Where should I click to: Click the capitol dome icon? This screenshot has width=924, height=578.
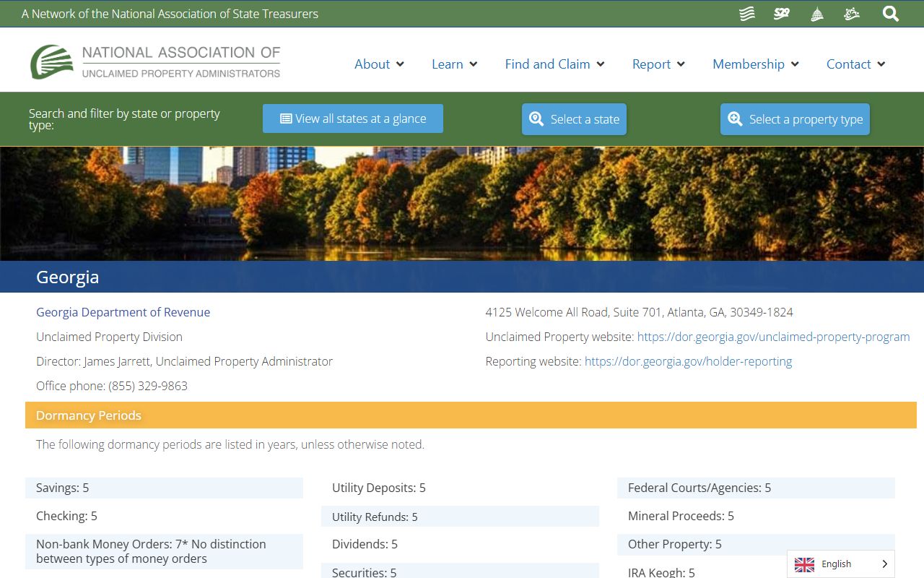[x=817, y=14]
